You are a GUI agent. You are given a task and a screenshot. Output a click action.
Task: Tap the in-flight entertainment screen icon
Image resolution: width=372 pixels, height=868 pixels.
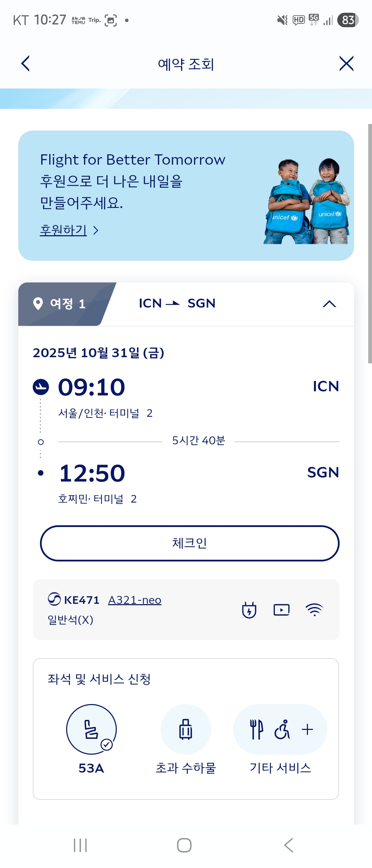281,610
